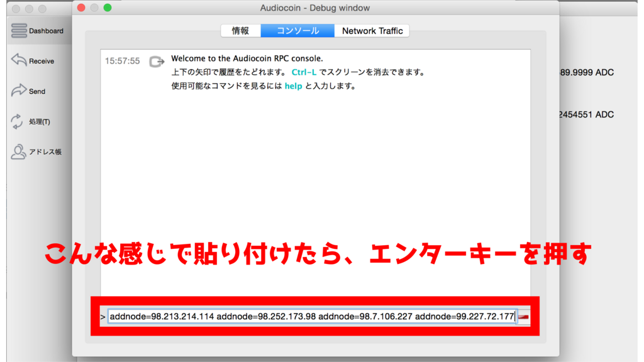Screen dimensions: 644x362
Task: Click the Send arrow icon
Action: tap(19, 90)
